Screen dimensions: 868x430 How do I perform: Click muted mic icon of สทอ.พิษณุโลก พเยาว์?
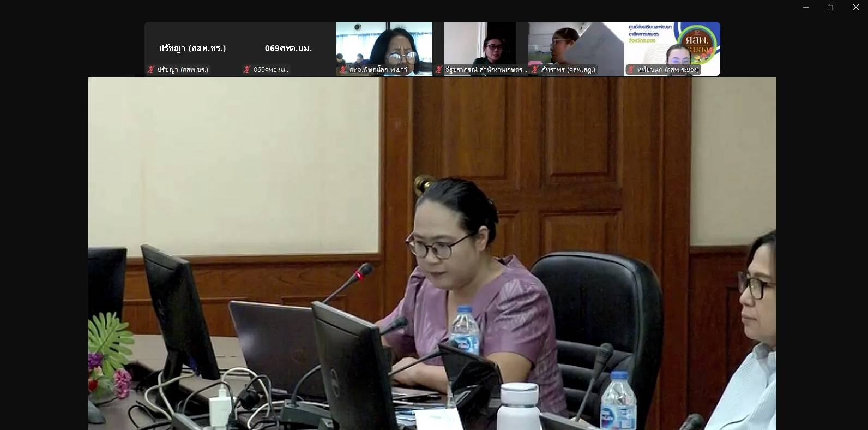(343, 70)
